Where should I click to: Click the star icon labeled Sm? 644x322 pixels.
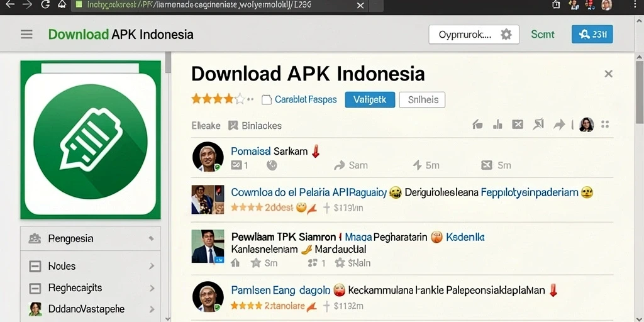(256, 263)
